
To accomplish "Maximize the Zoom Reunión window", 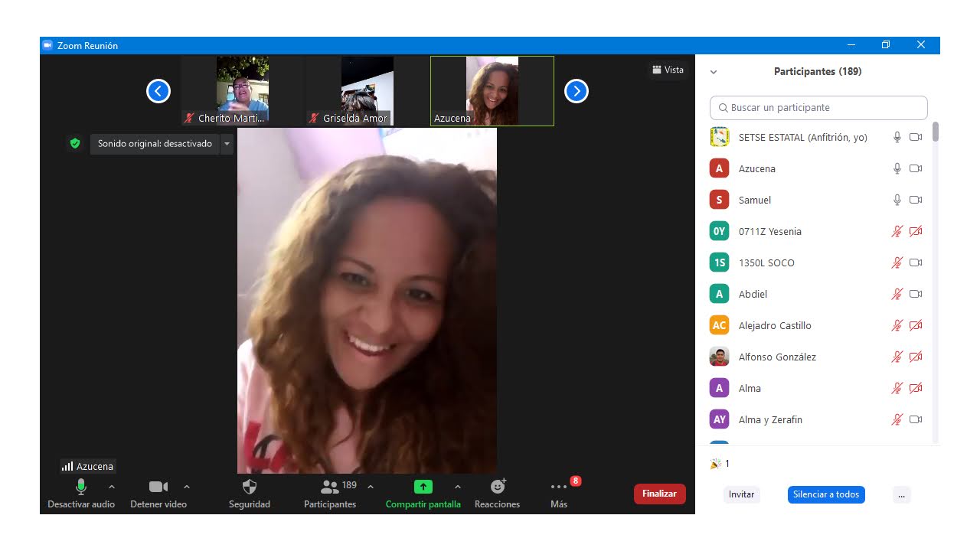I will click(886, 45).
